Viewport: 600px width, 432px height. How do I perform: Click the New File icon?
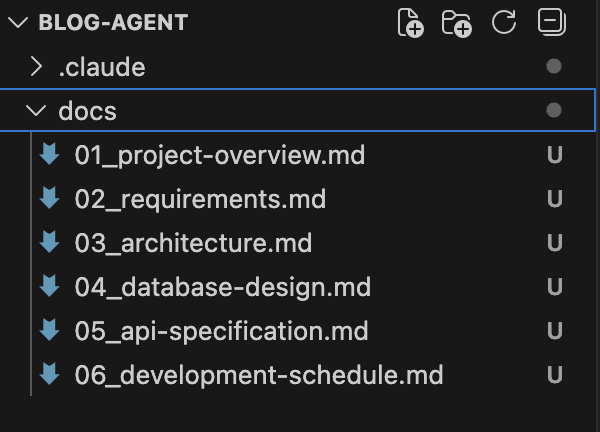pos(411,23)
